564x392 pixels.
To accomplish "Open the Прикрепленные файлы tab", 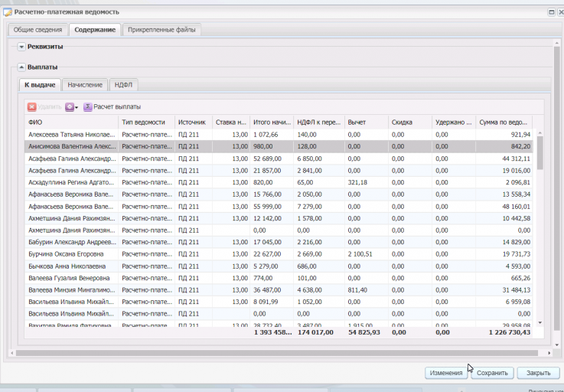I will pos(161,30).
